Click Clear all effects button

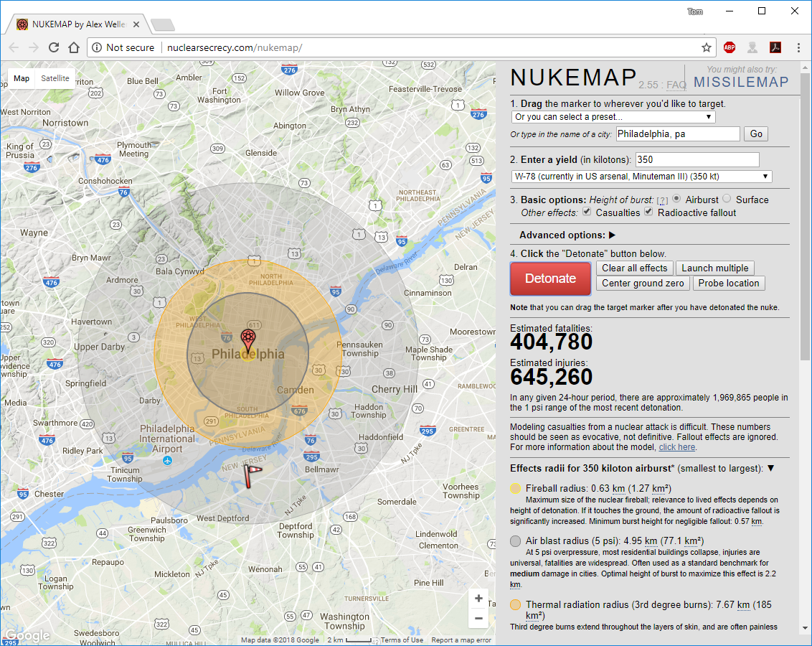pos(634,268)
